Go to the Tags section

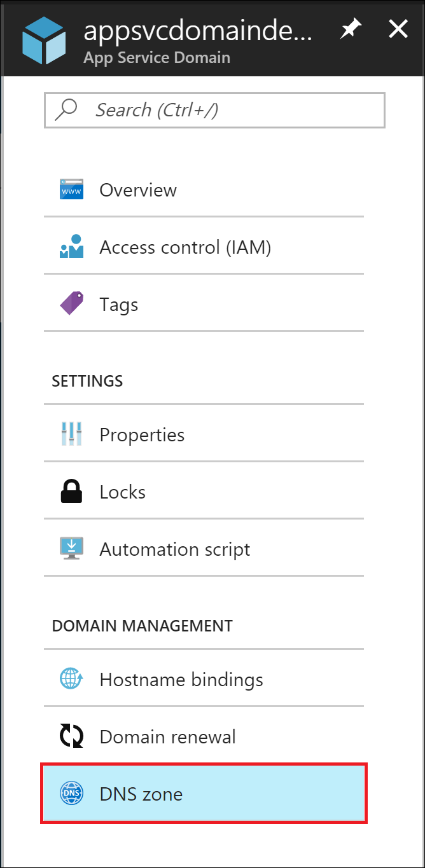click(x=119, y=304)
